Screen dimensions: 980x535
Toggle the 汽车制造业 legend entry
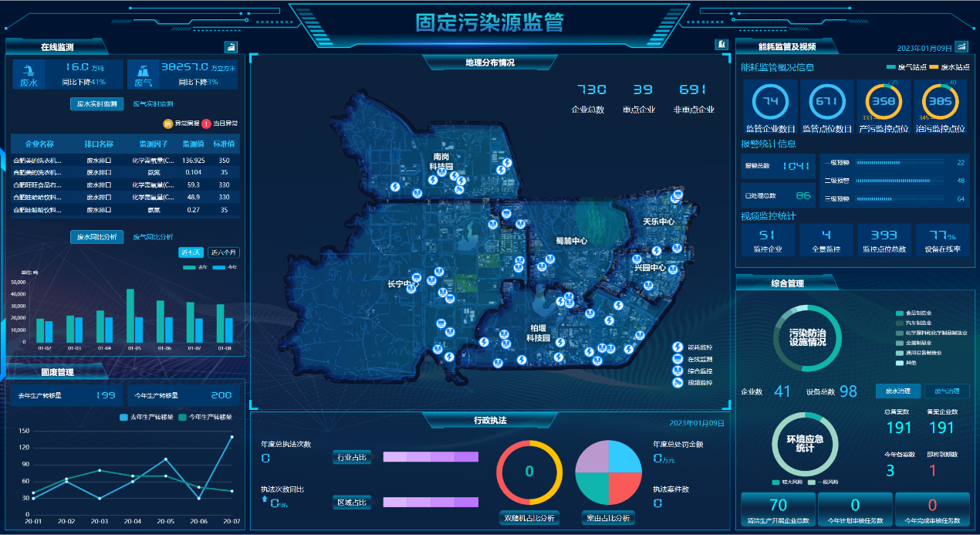coord(915,323)
